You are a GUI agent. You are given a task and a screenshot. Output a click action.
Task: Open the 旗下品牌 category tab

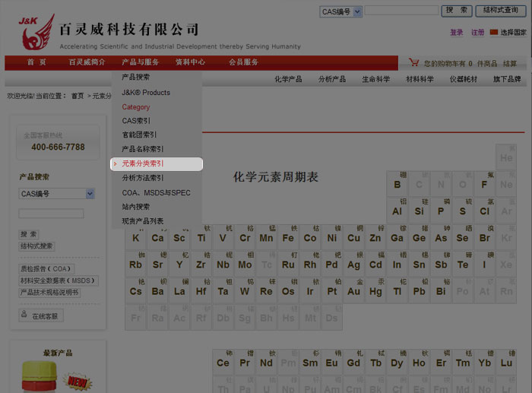tap(507, 79)
